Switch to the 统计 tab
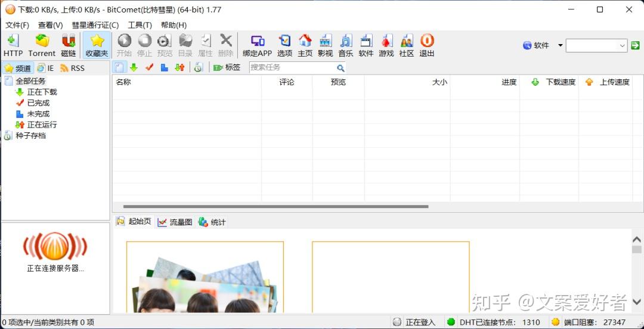 212,222
